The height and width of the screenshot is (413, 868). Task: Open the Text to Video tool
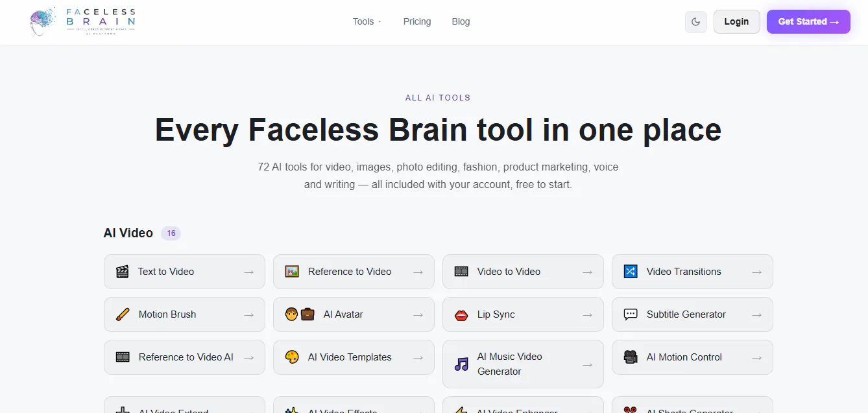point(184,272)
